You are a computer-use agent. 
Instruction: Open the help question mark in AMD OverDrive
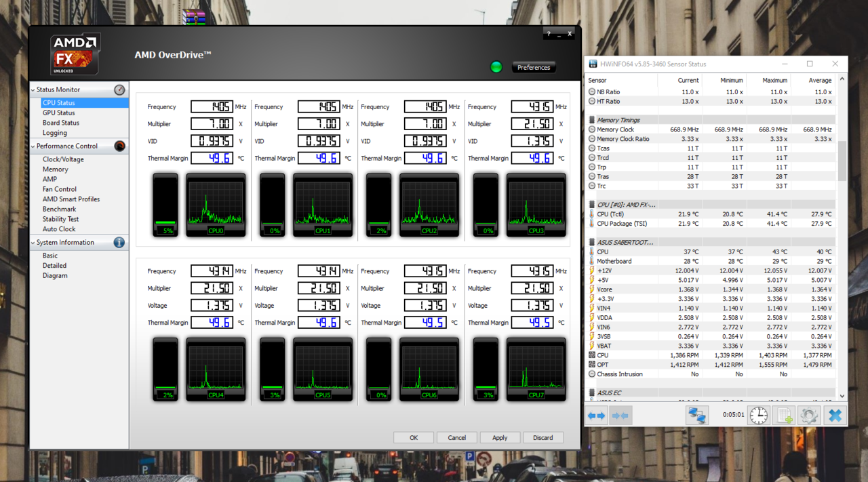(549, 34)
